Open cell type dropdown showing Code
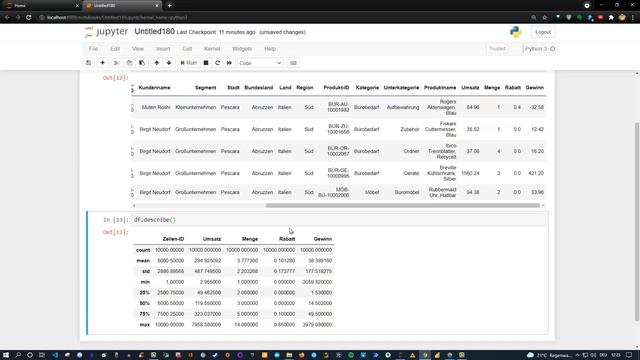 coord(260,63)
